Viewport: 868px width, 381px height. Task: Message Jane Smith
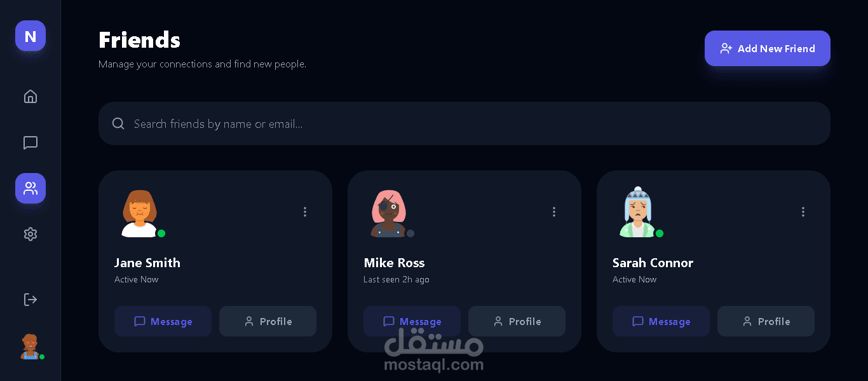point(163,321)
